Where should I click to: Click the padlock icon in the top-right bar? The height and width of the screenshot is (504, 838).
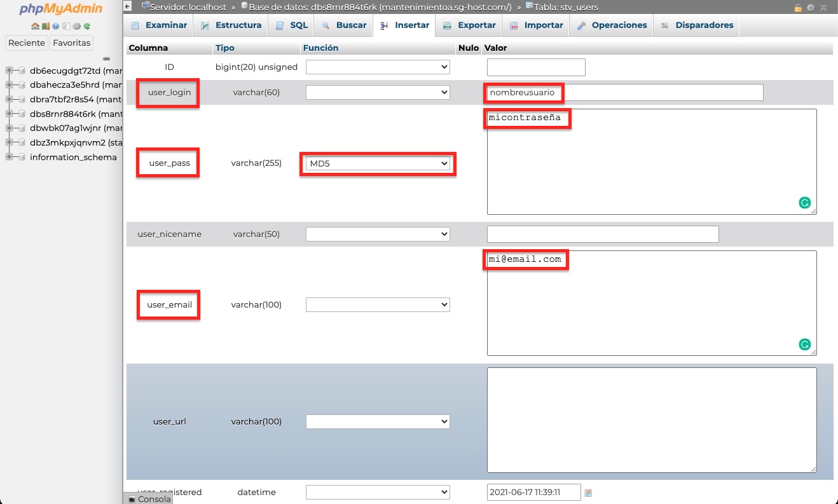[799, 7]
